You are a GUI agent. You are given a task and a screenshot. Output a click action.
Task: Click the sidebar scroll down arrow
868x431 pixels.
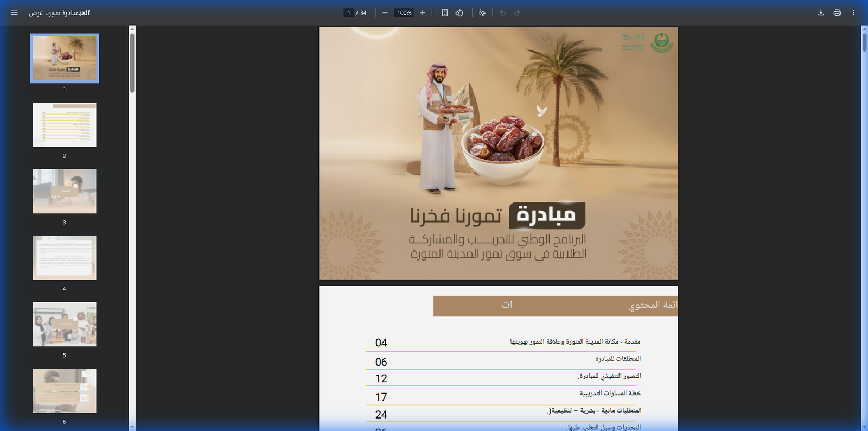coord(132,427)
